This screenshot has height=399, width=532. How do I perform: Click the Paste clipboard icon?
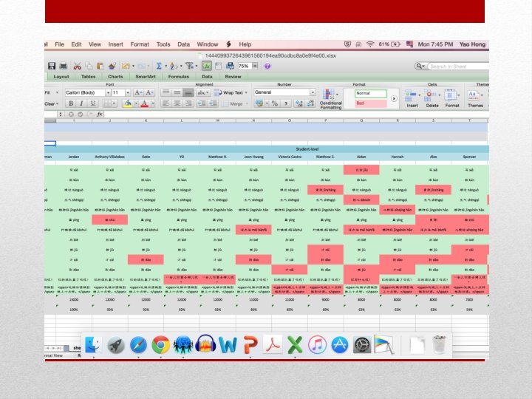pyautogui.click(x=100, y=66)
